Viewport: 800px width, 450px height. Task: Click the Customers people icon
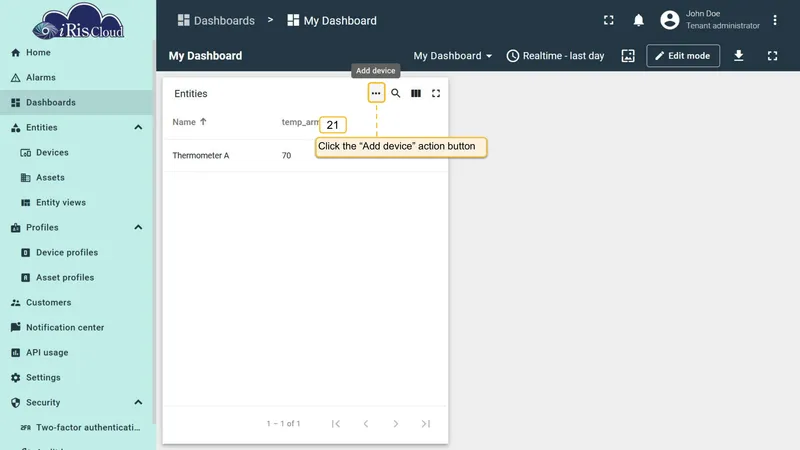coord(16,303)
